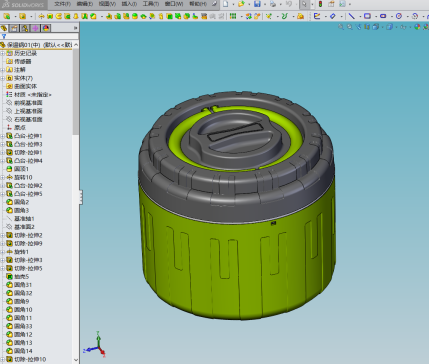Switch to the PropertyManager tab

(14, 28)
